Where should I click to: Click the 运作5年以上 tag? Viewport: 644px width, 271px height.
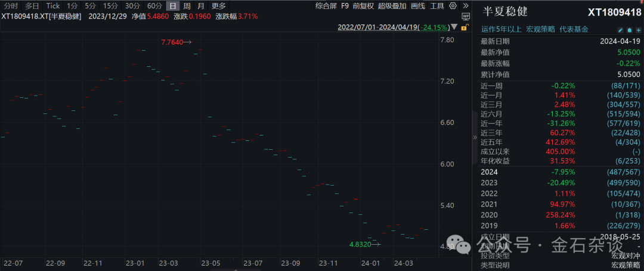click(501, 29)
